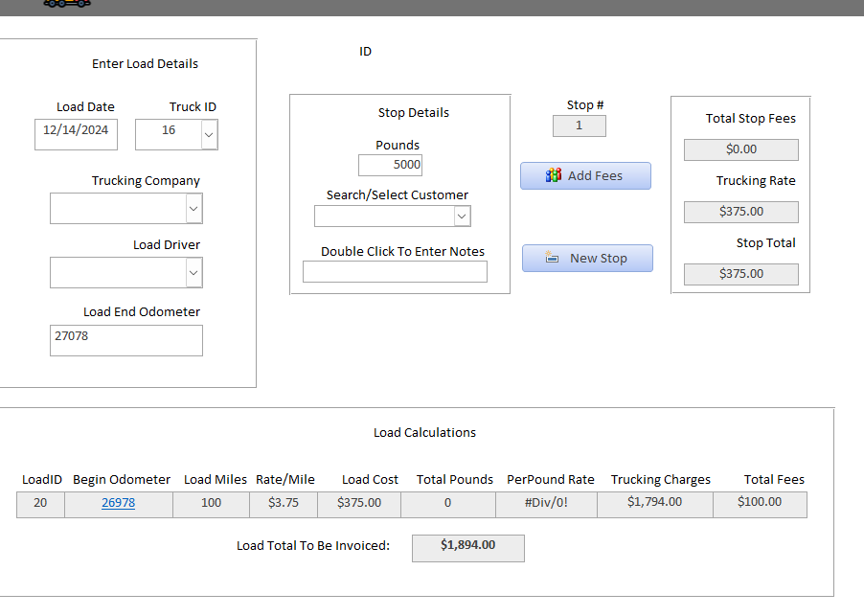Image resolution: width=864 pixels, height=616 pixels.
Task: Select the Pounds input box
Action: click(x=390, y=165)
